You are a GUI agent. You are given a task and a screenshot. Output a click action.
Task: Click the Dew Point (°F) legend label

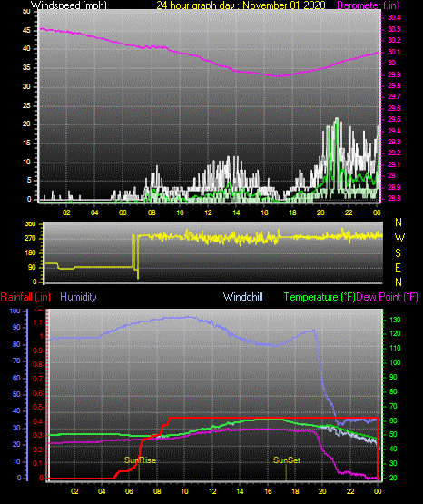388,297
